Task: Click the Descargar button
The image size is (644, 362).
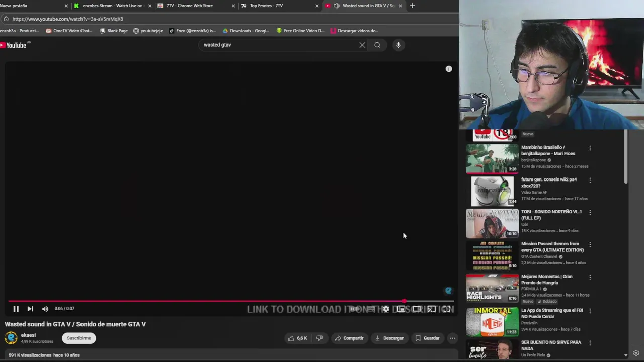Action: pyautogui.click(x=389, y=338)
